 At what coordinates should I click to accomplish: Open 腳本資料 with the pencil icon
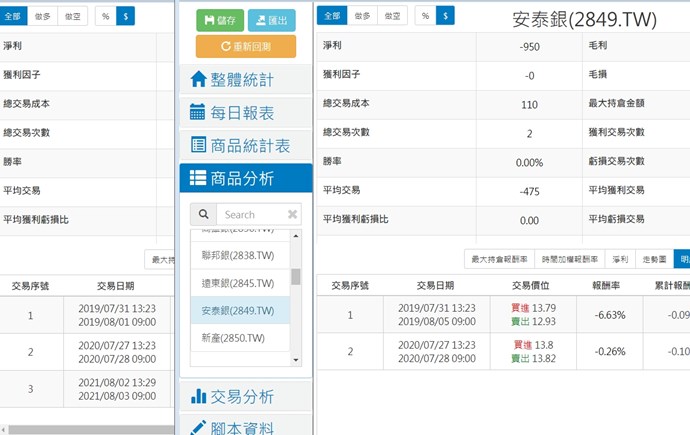246,427
